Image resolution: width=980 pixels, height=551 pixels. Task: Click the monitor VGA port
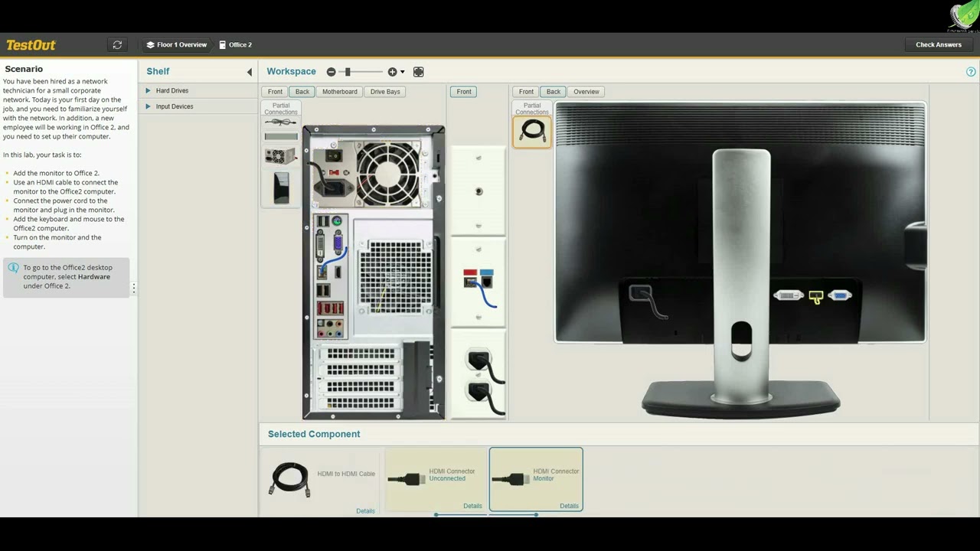coord(840,295)
